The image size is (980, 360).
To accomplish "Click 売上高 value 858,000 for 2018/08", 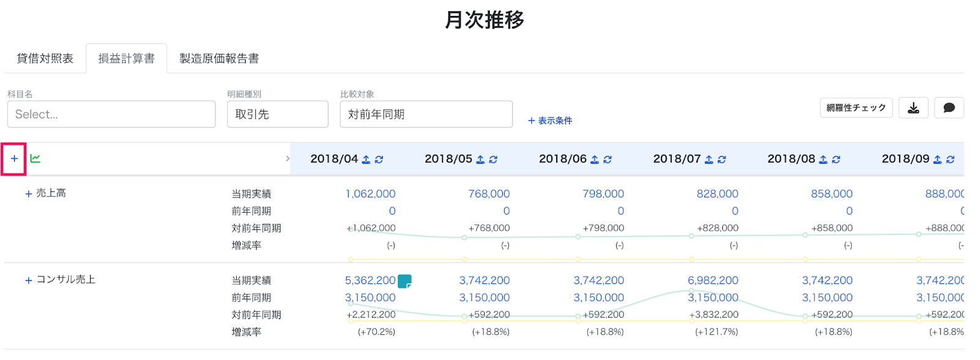I will 832,194.
